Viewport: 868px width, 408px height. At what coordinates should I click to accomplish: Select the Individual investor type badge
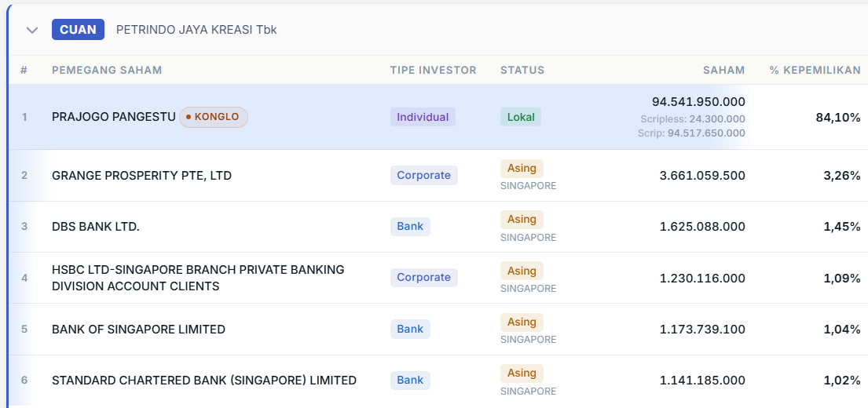point(423,117)
